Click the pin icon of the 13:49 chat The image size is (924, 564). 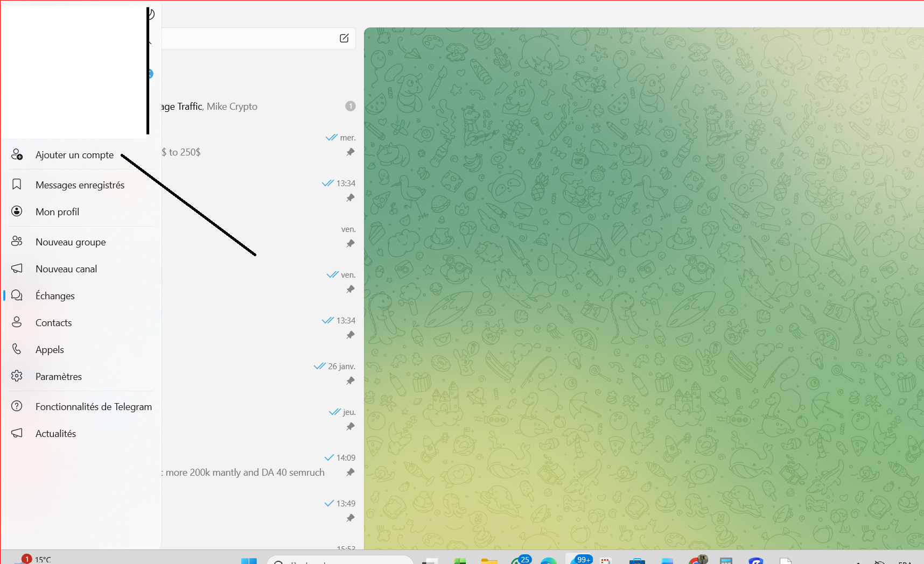tap(351, 518)
